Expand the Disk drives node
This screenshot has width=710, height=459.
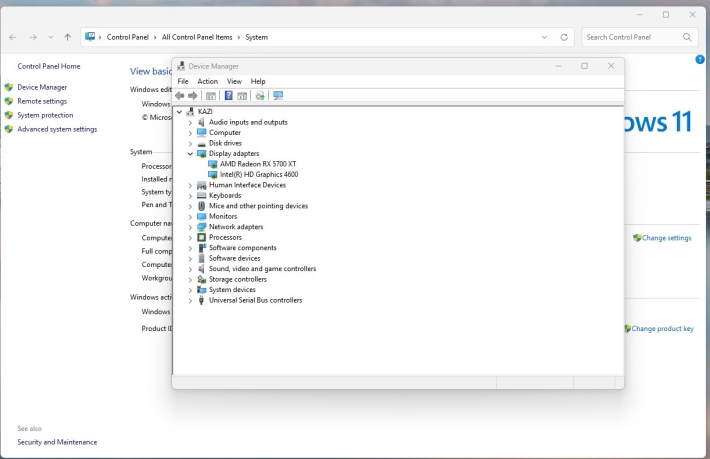(x=190, y=143)
